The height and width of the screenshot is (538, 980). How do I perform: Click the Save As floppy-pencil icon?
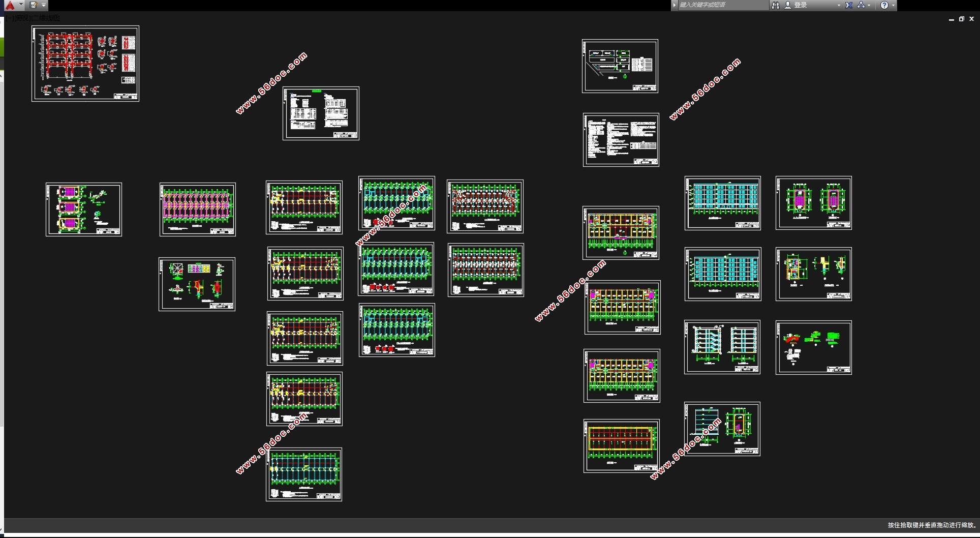coord(34,5)
